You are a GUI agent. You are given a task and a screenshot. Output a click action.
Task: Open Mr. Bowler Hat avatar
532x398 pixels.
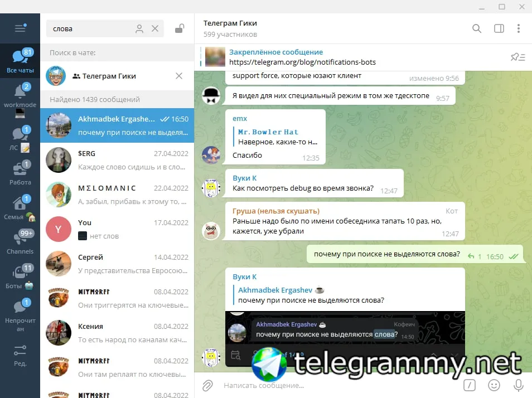coord(211,96)
